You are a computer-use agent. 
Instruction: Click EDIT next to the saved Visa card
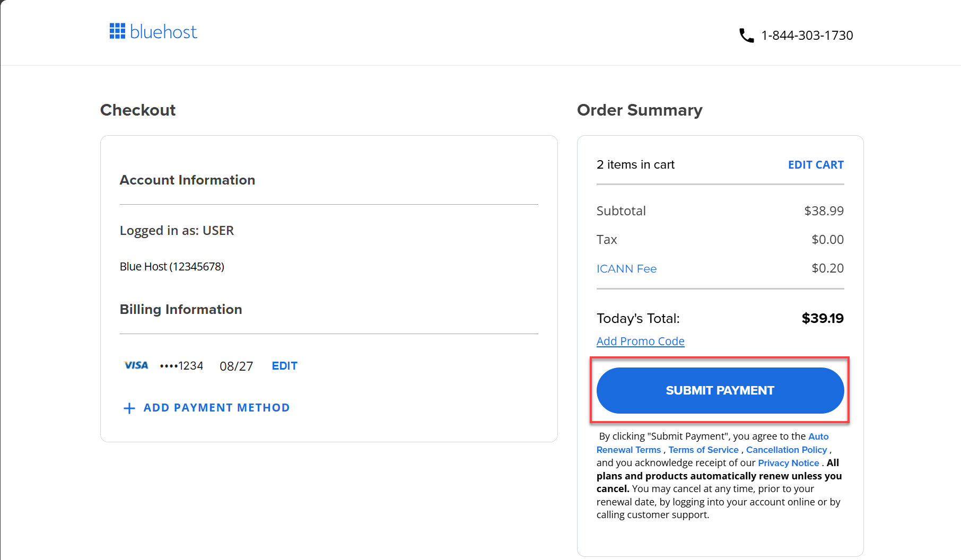pos(284,365)
